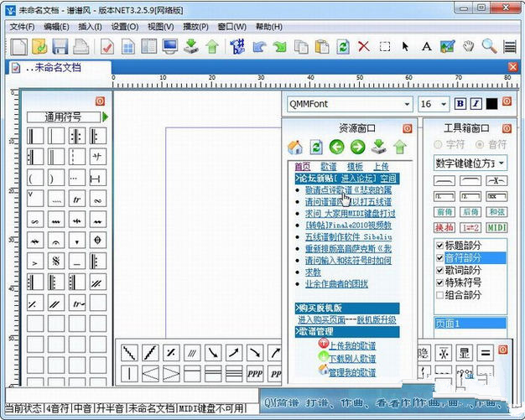Uncheck the 标题部分 checkbox

[440, 245]
